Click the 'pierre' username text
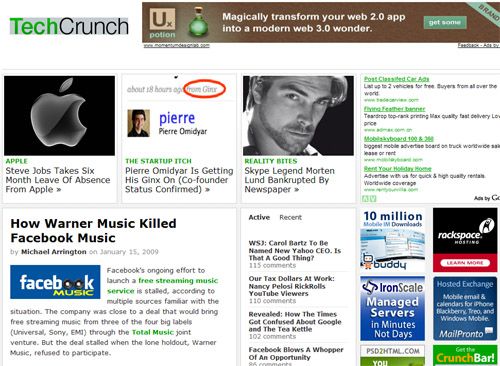The image size is (500, 366). pyautogui.click(x=177, y=118)
